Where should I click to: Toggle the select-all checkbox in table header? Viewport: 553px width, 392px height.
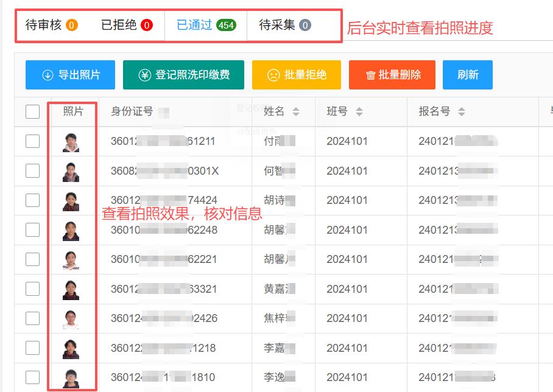pos(33,111)
